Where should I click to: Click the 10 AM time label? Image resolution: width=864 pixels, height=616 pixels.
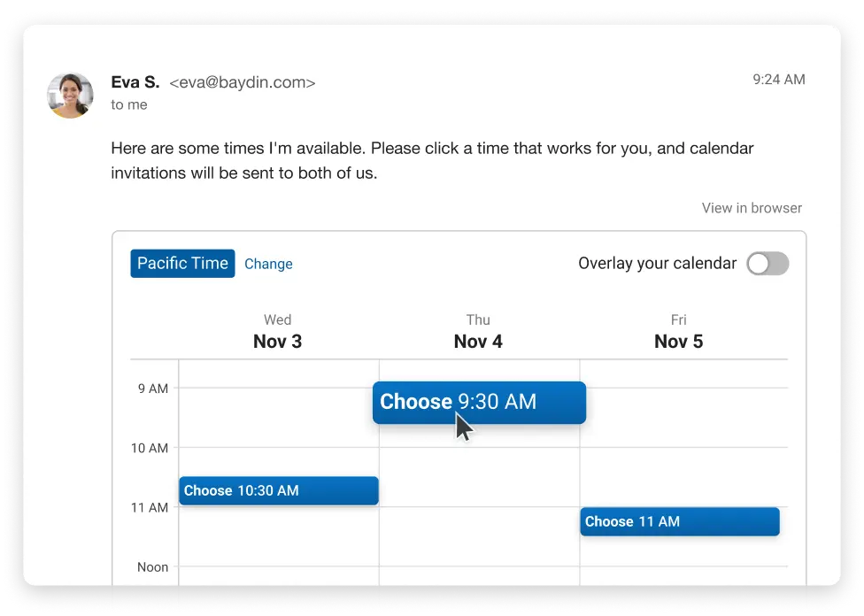(150, 448)
